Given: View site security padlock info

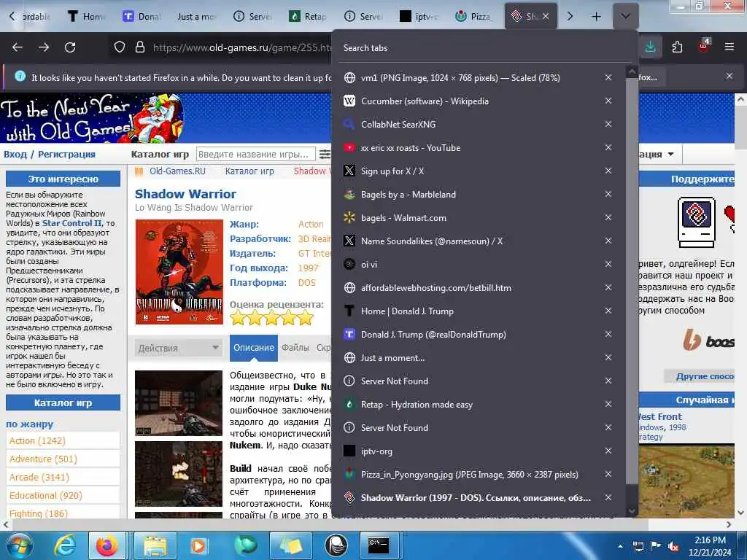Looking at the screenshot, I should coord(139,47).
